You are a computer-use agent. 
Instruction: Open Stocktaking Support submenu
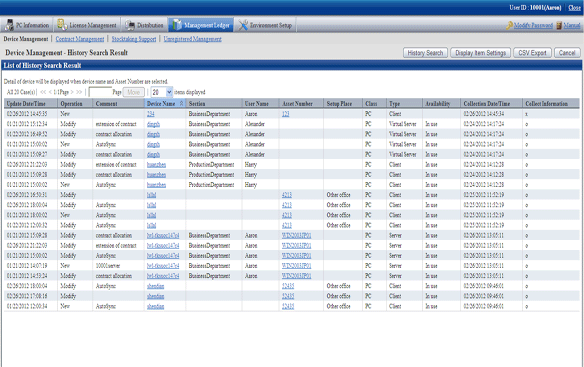pos(134,39)
